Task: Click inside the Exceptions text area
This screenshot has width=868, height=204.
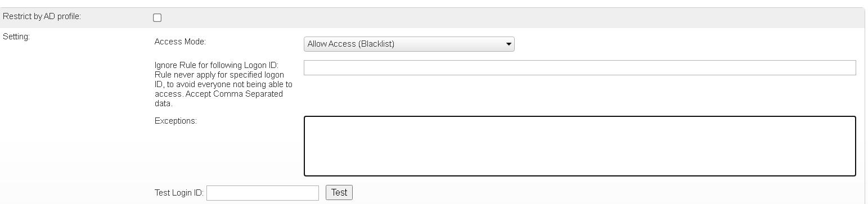Action: (580, 146)
